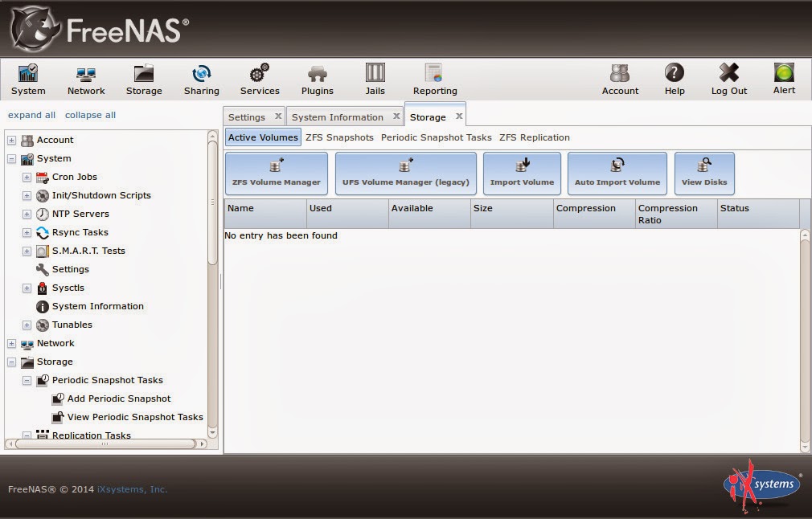
Task: Close the Storage tab
Action: click(x=459, y=116)
